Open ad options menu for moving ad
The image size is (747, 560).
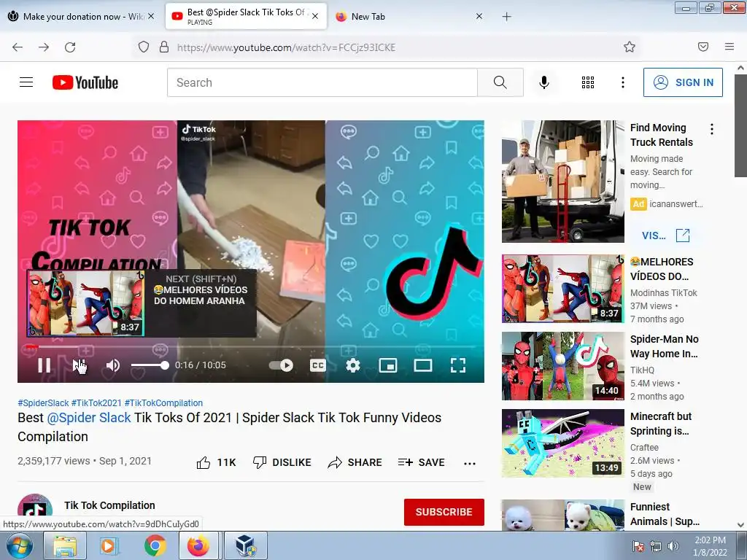coord(712,129)
